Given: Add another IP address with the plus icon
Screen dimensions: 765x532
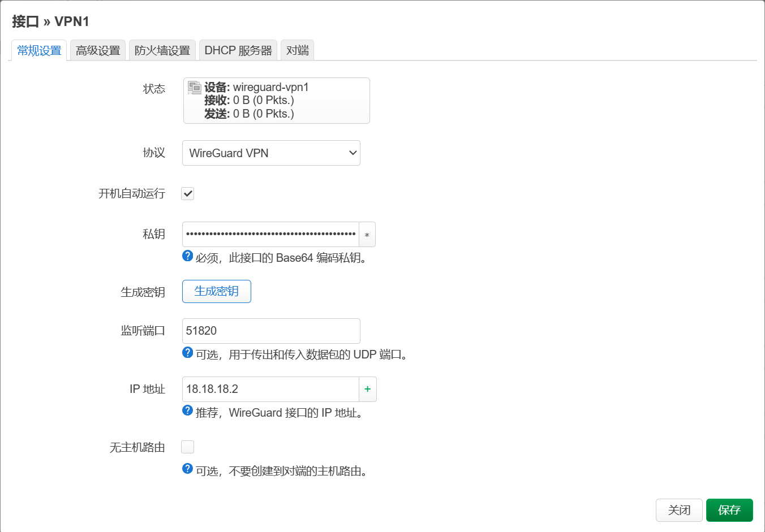Looking at the screenshot, I should pos(368,389).
